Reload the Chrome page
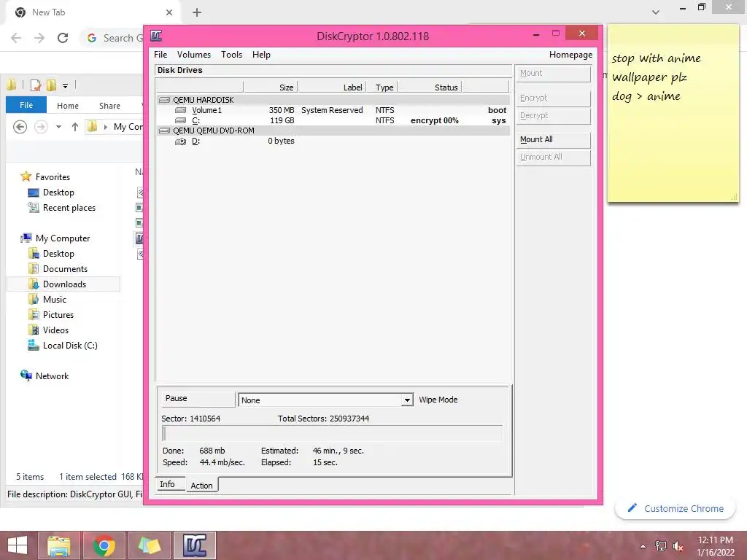747x560 pixels. (63, 38)
